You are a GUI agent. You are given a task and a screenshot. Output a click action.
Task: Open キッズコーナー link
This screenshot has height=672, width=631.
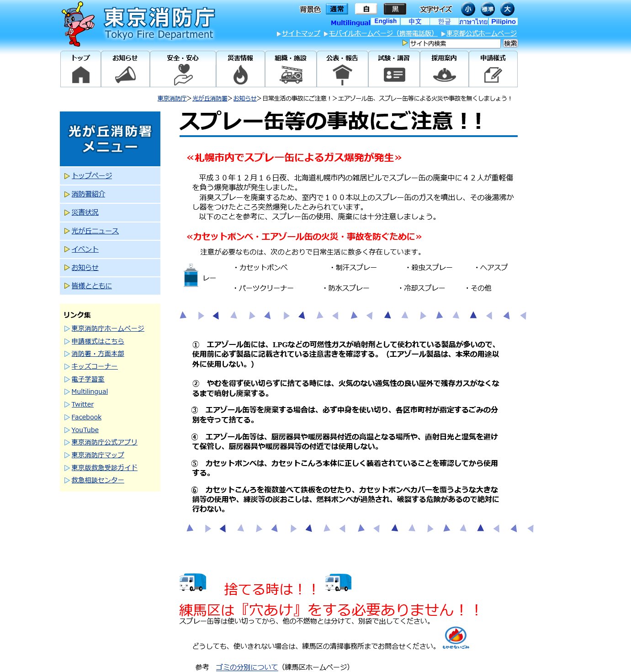(x=95, y=366)
